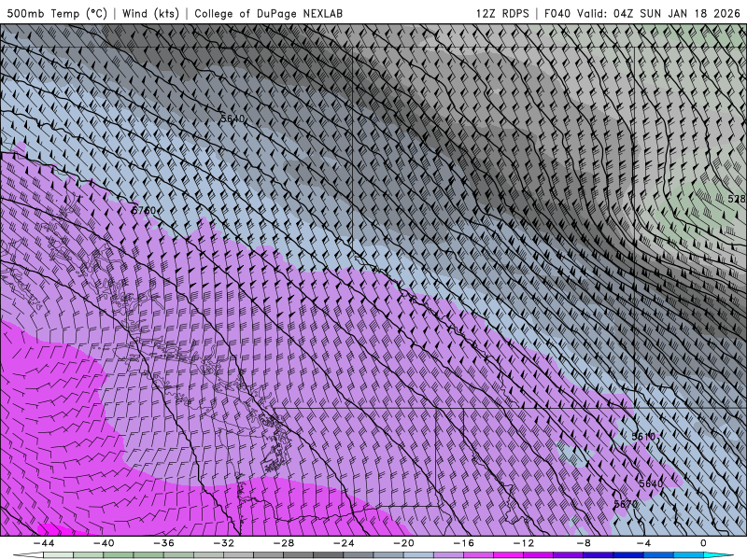
Task: Click the -12 color scale label
Action: (524, 543)
